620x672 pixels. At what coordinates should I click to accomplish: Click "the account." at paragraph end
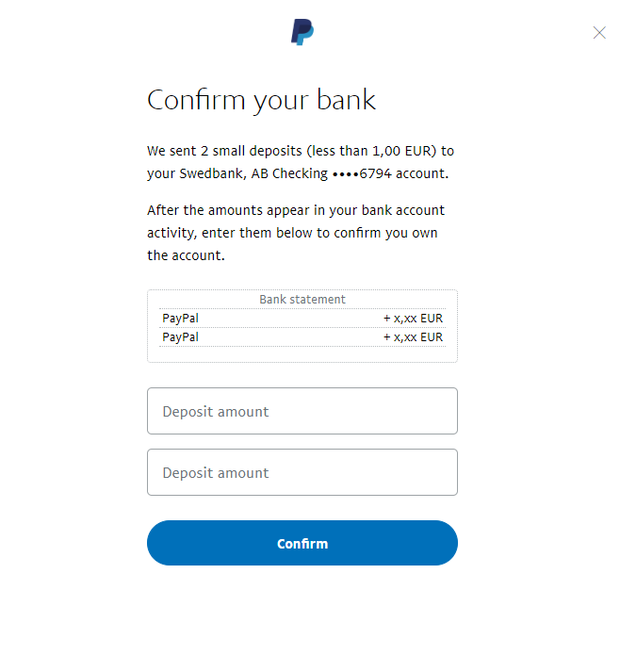(x=186, y=255)
